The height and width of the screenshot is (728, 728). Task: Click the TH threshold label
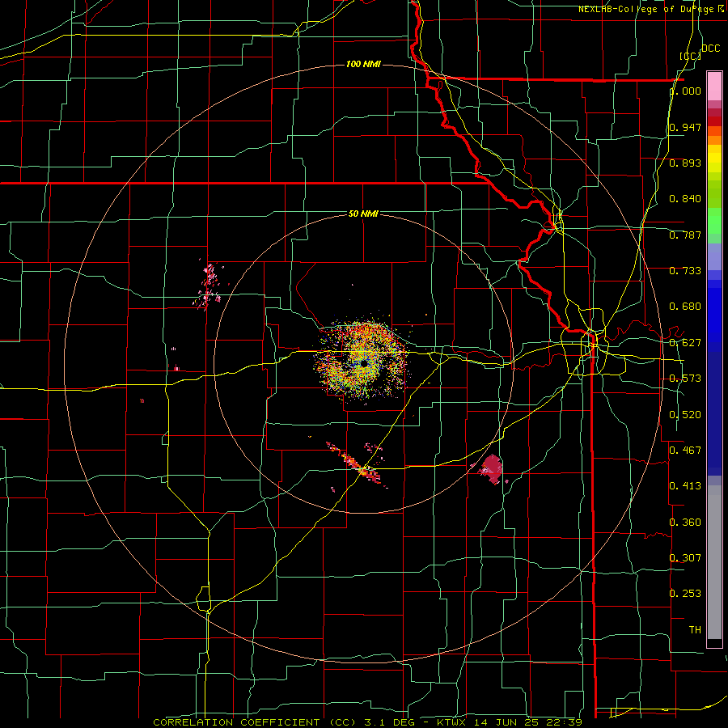point(695,630)
